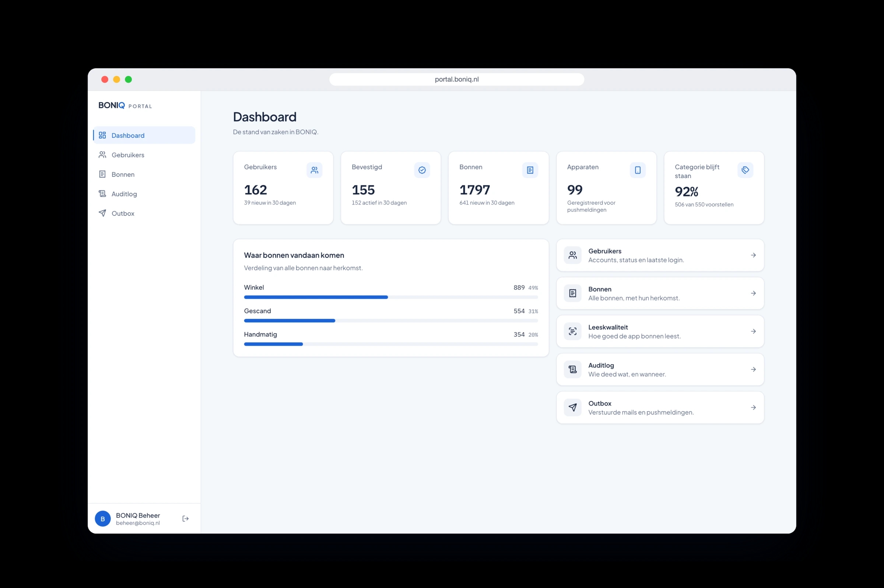This screenshot has width=884, height=588.
Task: Click the arrow on Leeskwaliteit shortcut card
Action: click(753, 331)
